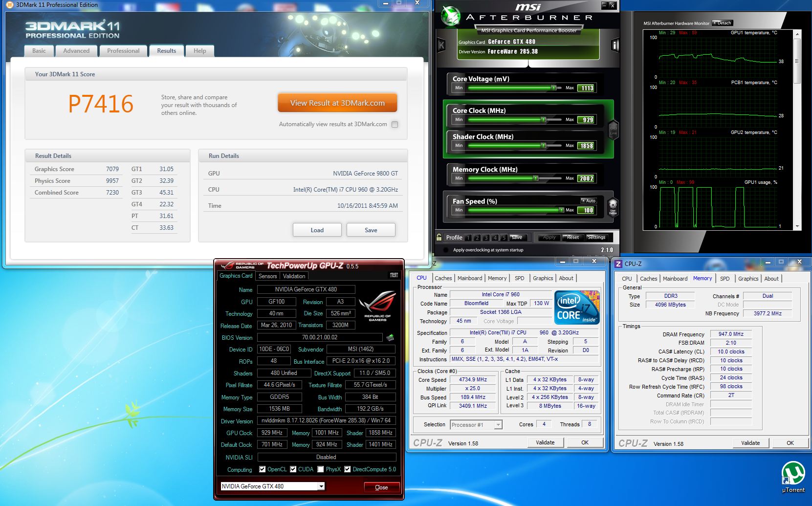The width and height of the screenshot is (812, 506).
Task: Toggle the OpenCL checkbox in GPU-Z
Action: 262,469
